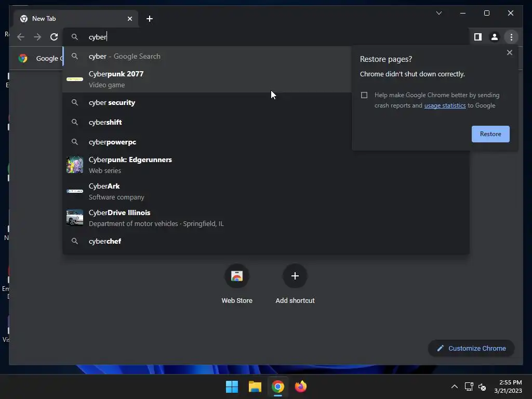
Task: Click the CyberArk logo thumbnail
Action: (x=75, y=191)
